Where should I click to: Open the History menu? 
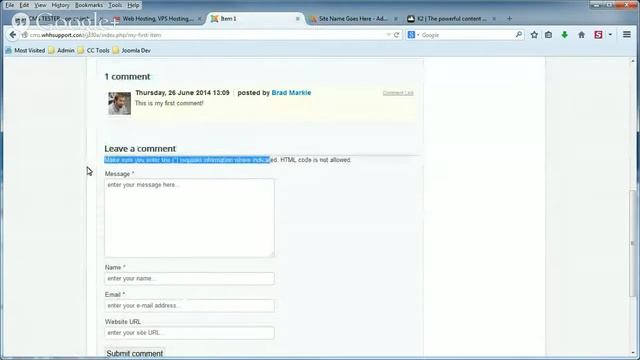tap(60, 5)
